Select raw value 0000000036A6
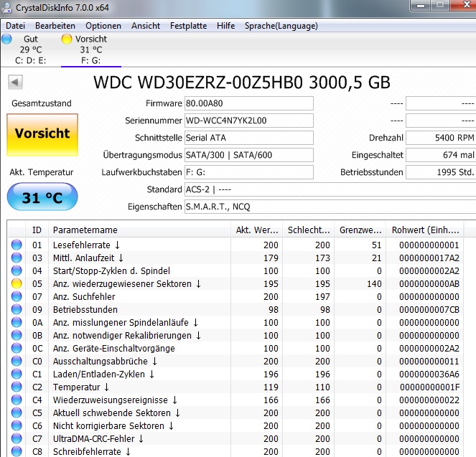Viewport: 476px width, 457px height. 429,374
